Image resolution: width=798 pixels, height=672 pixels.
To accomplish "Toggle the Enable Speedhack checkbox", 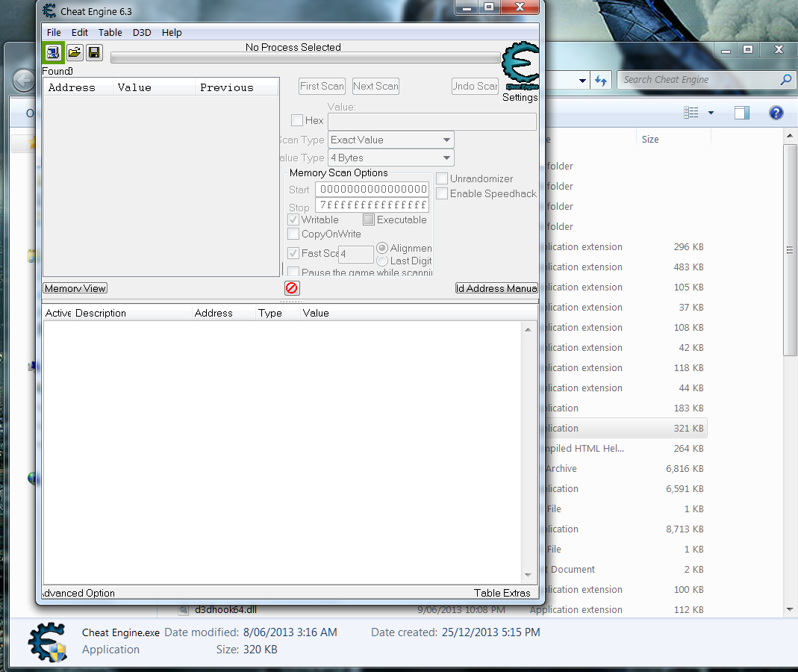I will [442, 193].
